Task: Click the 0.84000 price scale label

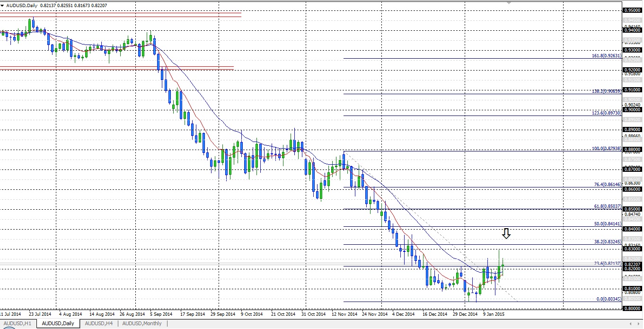Action: pos(633,229)
